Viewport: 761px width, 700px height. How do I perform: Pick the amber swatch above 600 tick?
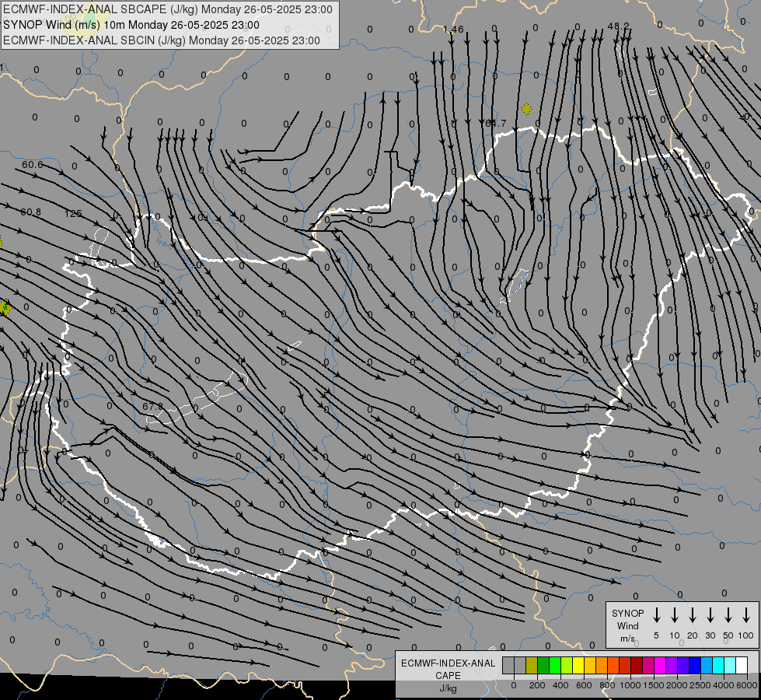point(590,666)
